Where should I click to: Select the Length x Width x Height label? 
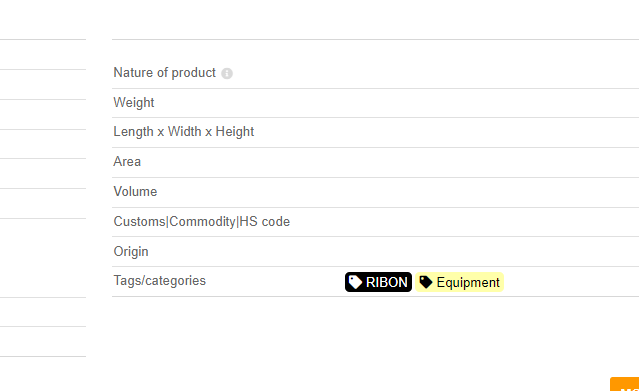[184, 132]
